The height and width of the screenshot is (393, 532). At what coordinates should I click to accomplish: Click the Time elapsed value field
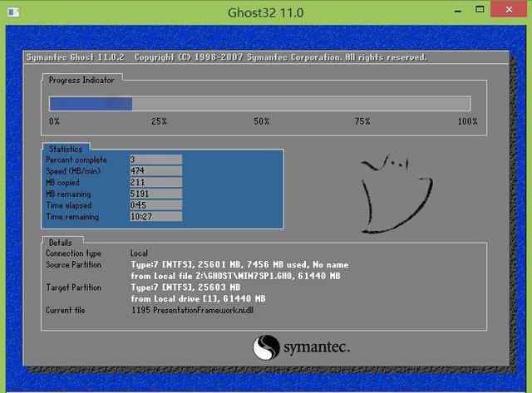pyautogui.click(x=155, y=205)
